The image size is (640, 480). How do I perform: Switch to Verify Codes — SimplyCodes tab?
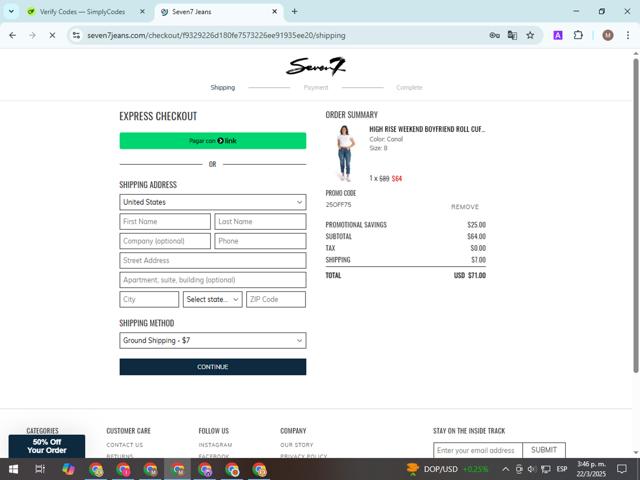click(82, 11)
